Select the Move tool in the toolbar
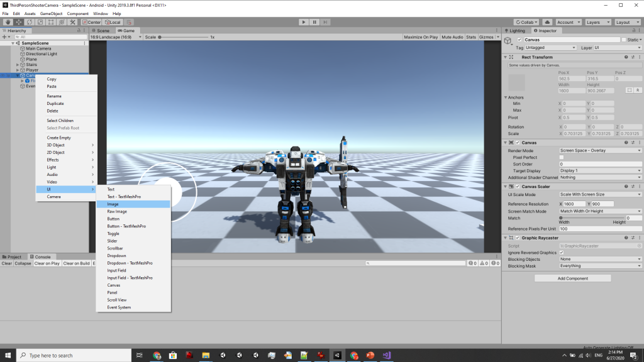Viewport: 644px width, 362px height. point(18,22)
